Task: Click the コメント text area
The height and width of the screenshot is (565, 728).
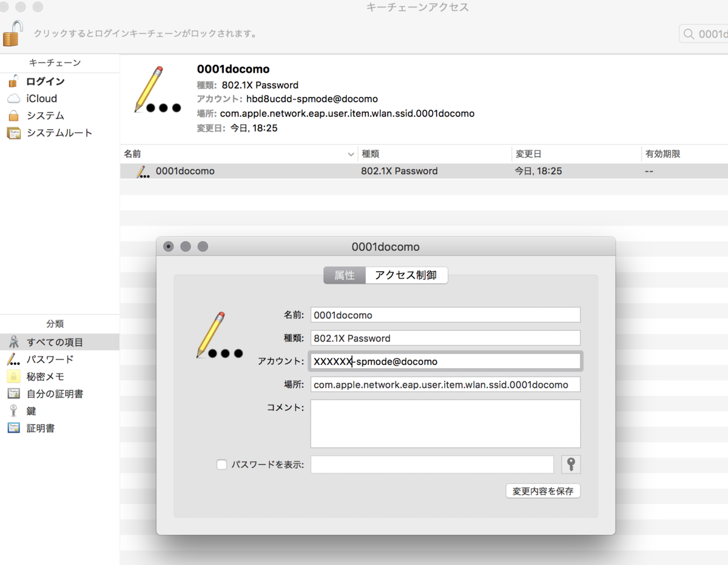Action: (445, 423)
